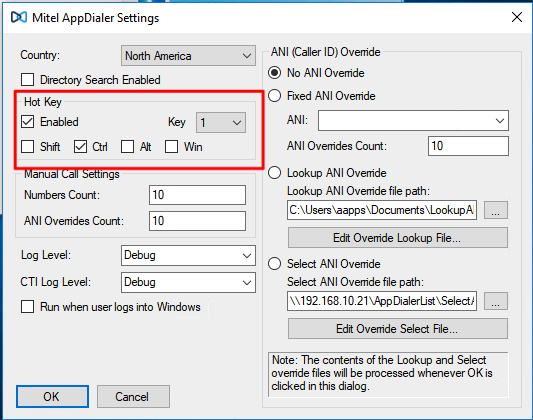Click the Manual Call ANI Overrides Count field
This screenshot has height=420, width=533.
tap(197, 221)
